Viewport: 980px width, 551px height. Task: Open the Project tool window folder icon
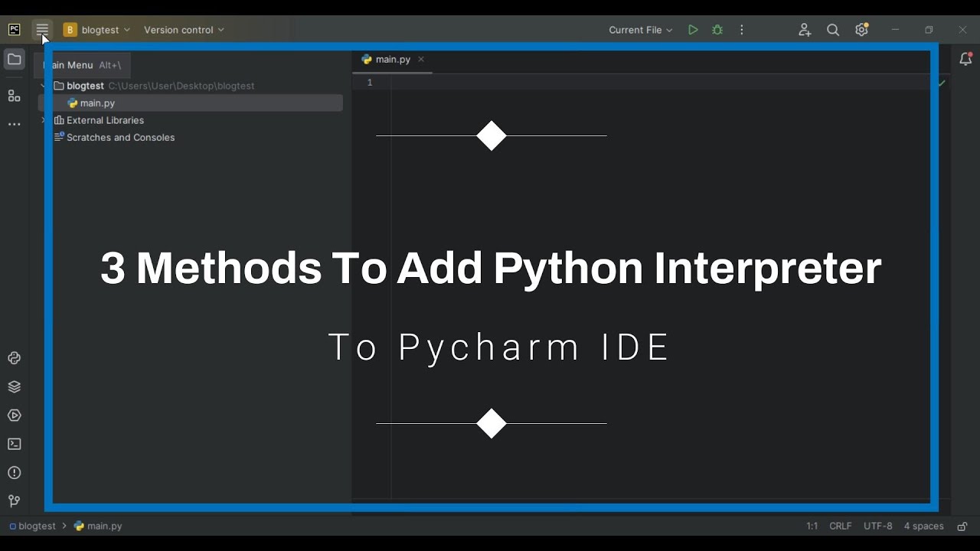coord(14,60)
